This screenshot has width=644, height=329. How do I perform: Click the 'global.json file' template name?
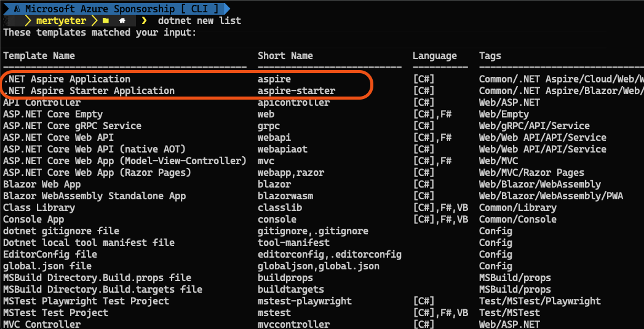coord(47,266)
